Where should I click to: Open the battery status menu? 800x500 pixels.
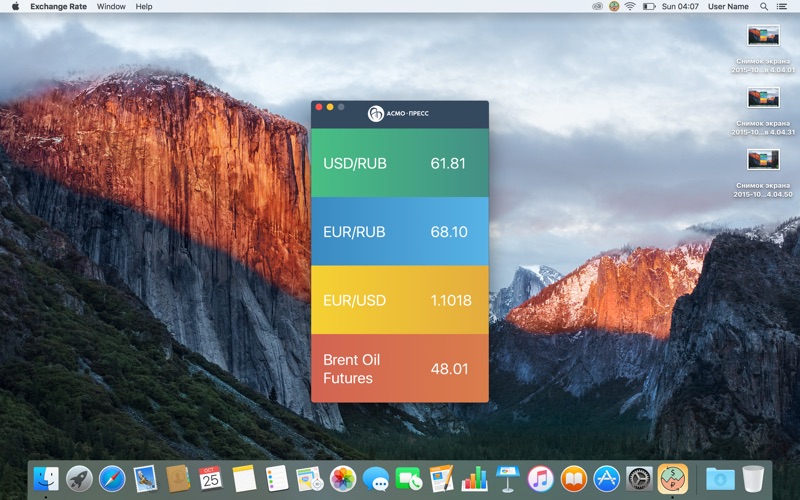coord(648,7)
